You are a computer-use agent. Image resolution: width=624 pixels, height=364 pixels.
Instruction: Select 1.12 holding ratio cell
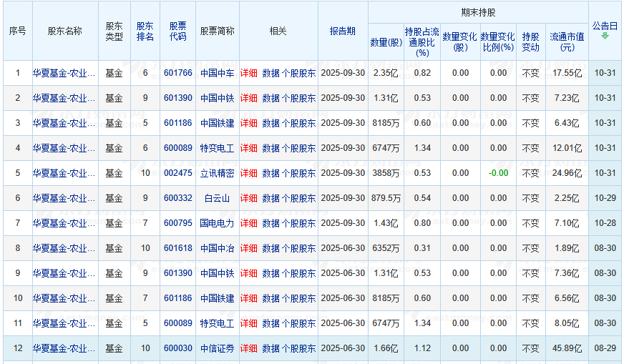click(x=422, y=348)
